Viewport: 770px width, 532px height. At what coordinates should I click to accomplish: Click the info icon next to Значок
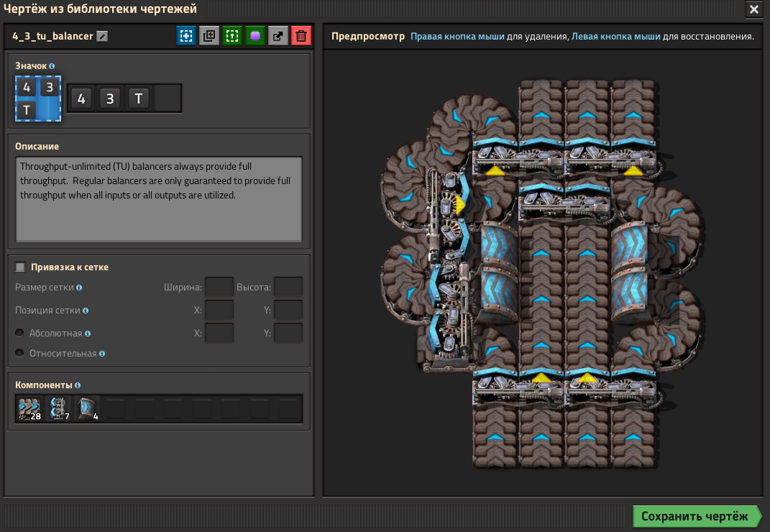pyautogui.click(x=52, y=66)
